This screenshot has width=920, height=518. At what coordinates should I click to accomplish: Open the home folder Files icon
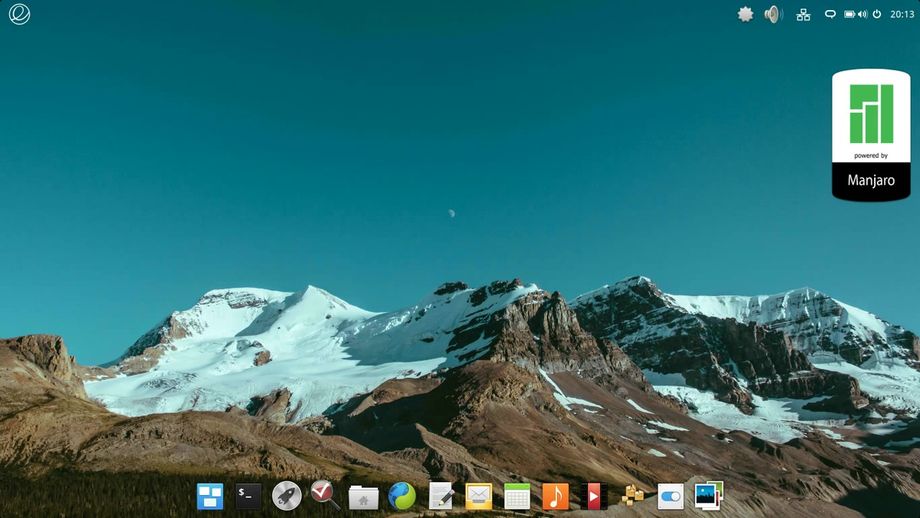pyautogui.click(x=363, y=497)
